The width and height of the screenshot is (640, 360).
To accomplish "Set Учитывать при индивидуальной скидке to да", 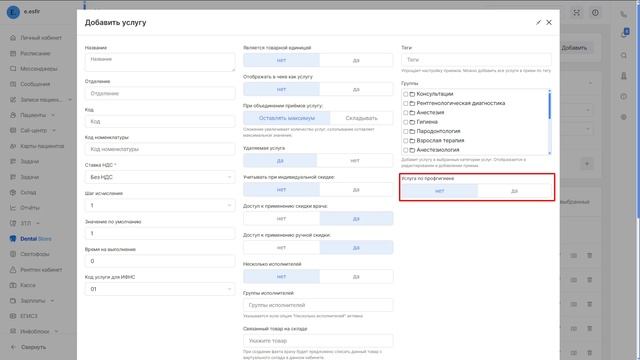I will [x=356, y=190].
